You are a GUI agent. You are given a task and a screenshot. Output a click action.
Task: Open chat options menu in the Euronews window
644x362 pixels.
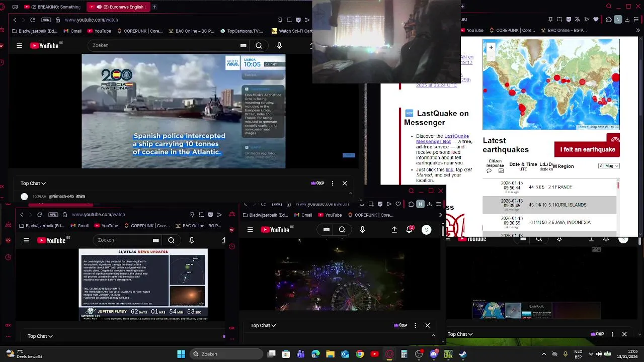333,184
